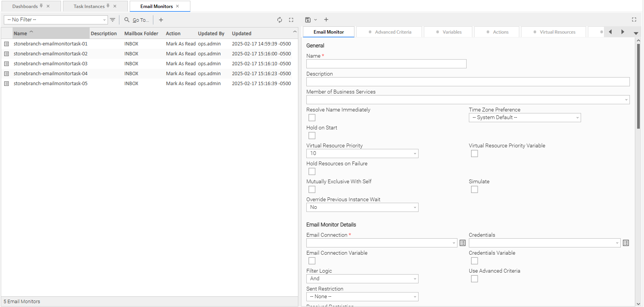Enable the Hold on Start checkbox

pyautogui.click(x=312, y=136)
